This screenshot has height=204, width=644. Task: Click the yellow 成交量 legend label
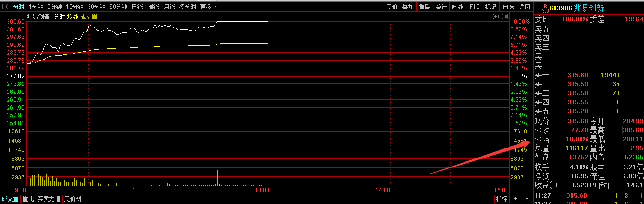point(89,17)
